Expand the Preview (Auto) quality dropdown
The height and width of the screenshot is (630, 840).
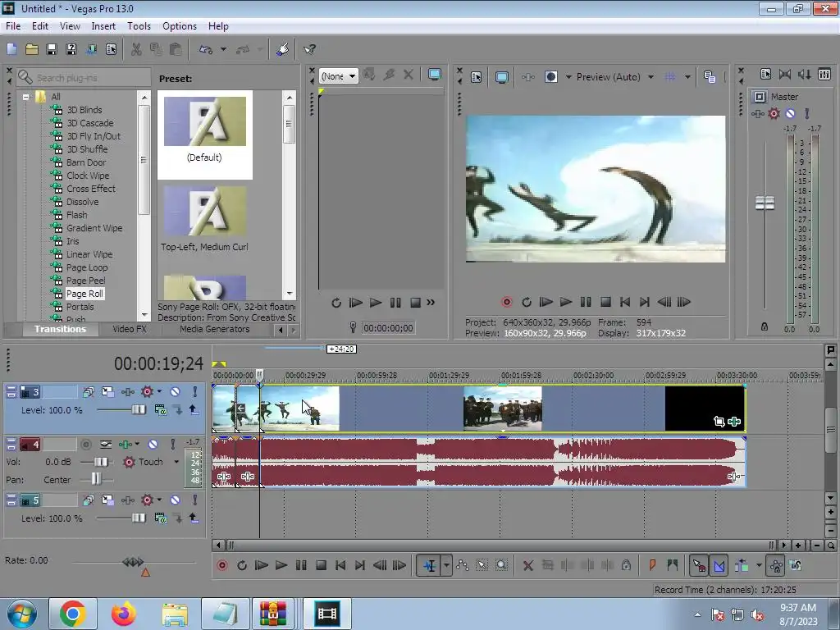[x=651, y=77]
